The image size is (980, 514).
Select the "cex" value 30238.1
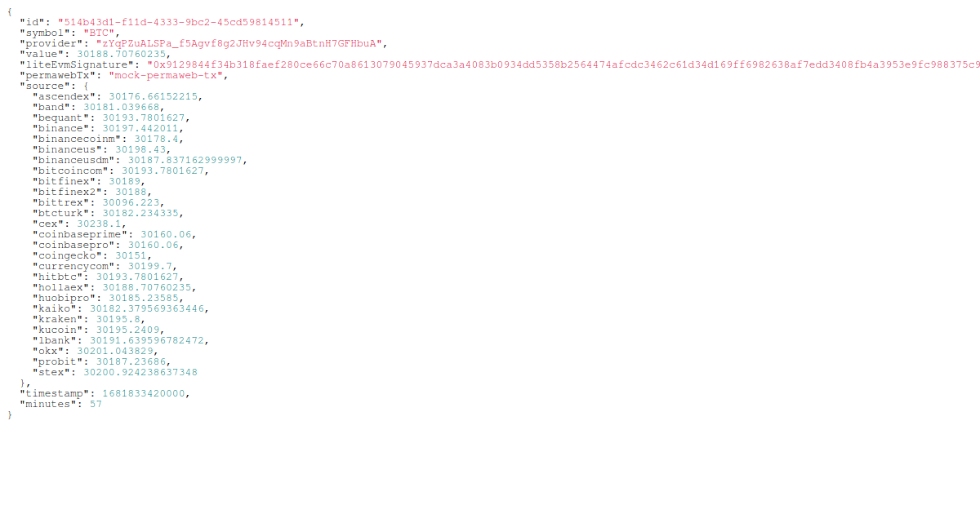pyautogui.click(x=99, y=224)
